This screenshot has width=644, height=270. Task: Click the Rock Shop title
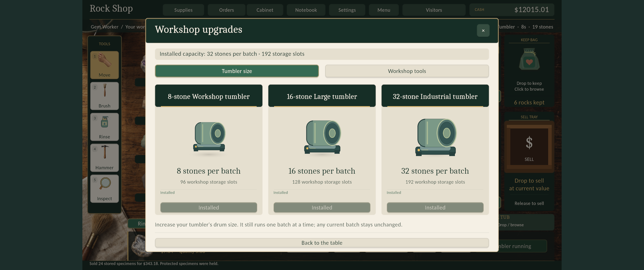tap(111, 9)
